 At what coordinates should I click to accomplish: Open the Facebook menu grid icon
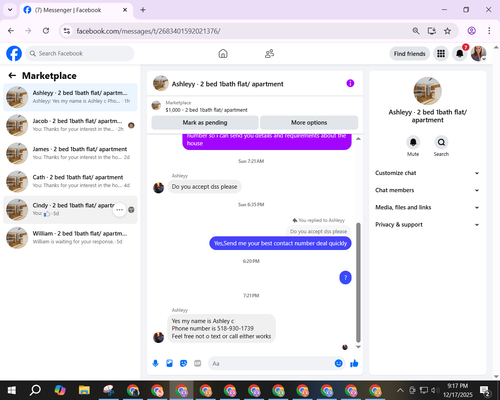click(441, 53)
